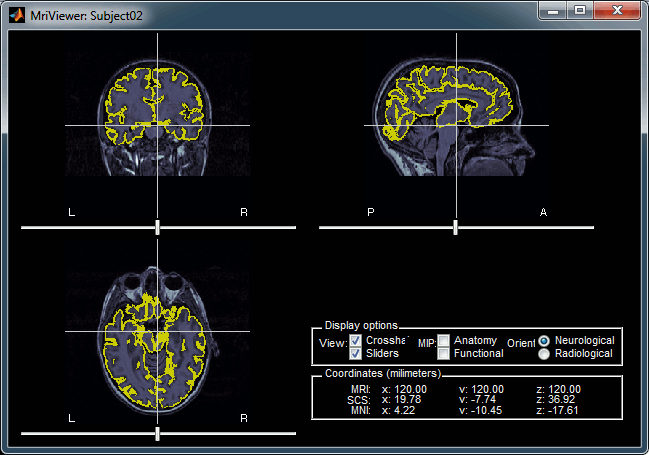The width and height of the screenshot is (649, 455).
Task: Enable MIP Anatomy checkbox
Action: tap(443, 341)
